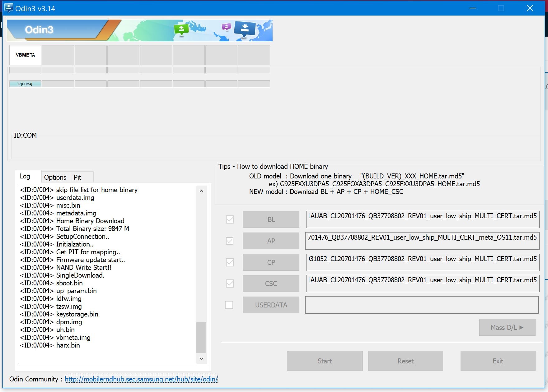Click log line 'uh.bin'
This screenshot has width=548, height=392.
point(47,330)
